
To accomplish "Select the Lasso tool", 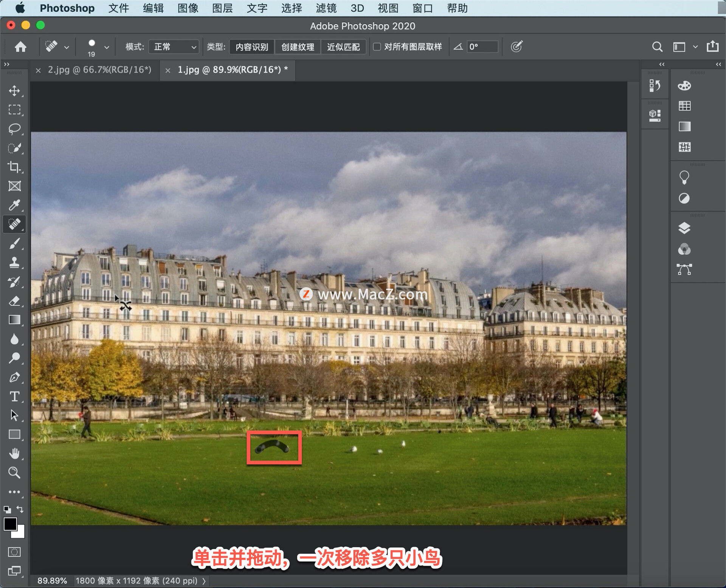I will coord(14,129).
